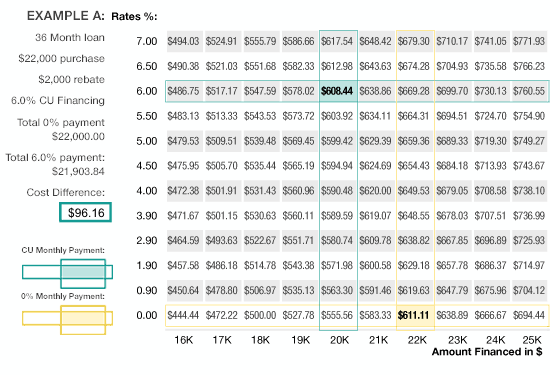The width and height of the screenshot is (550, 375).
Task: Click the highlighted $608.44 payment cell
Action: 338,91
